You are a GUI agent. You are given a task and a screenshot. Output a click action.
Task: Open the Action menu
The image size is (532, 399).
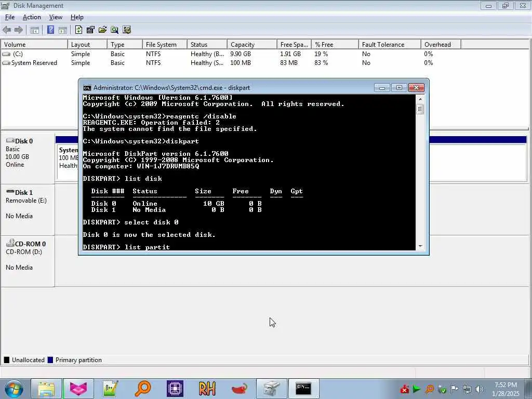[x=32, y=17]
